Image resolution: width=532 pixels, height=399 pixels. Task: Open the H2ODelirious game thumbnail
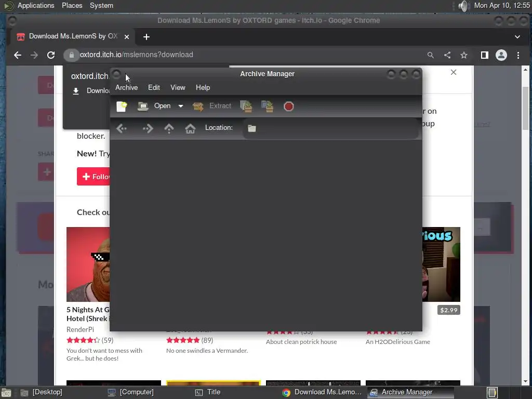pos(441,264)
